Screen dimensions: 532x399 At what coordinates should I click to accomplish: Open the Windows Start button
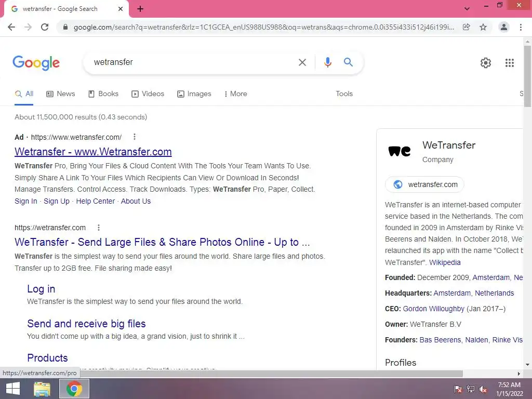pos(12,389)
